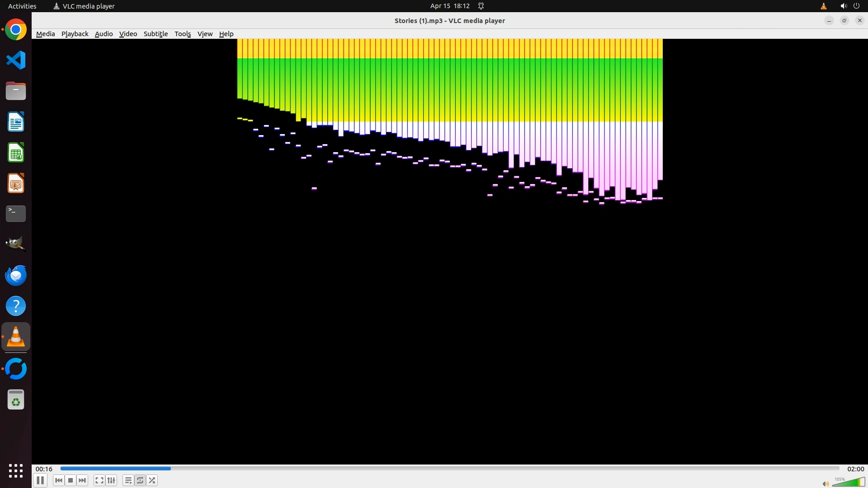Viewport: 868px width, 488px height.
Task: Skip to the previous track
Action: (x=58, y=480)
